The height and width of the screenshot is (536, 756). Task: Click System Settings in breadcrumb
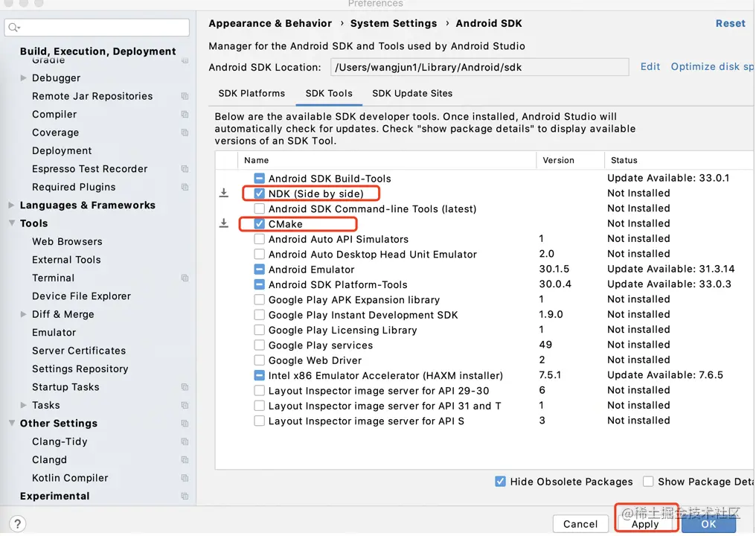point(394,23)
